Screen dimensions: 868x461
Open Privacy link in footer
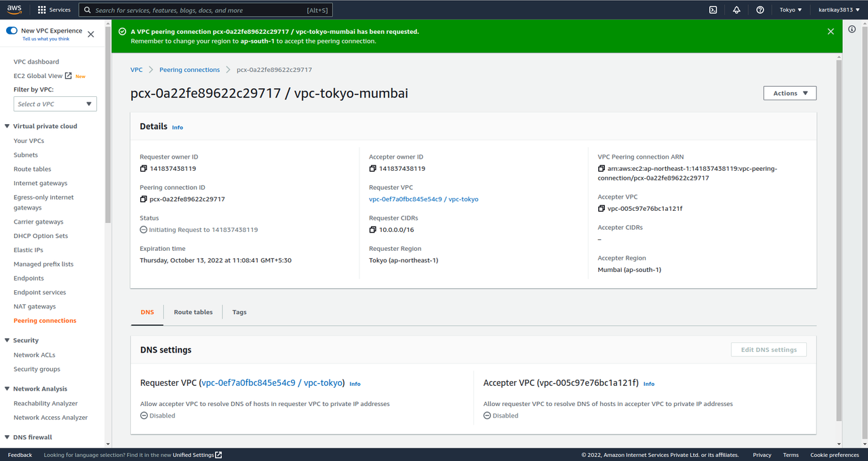click(762, 455)
